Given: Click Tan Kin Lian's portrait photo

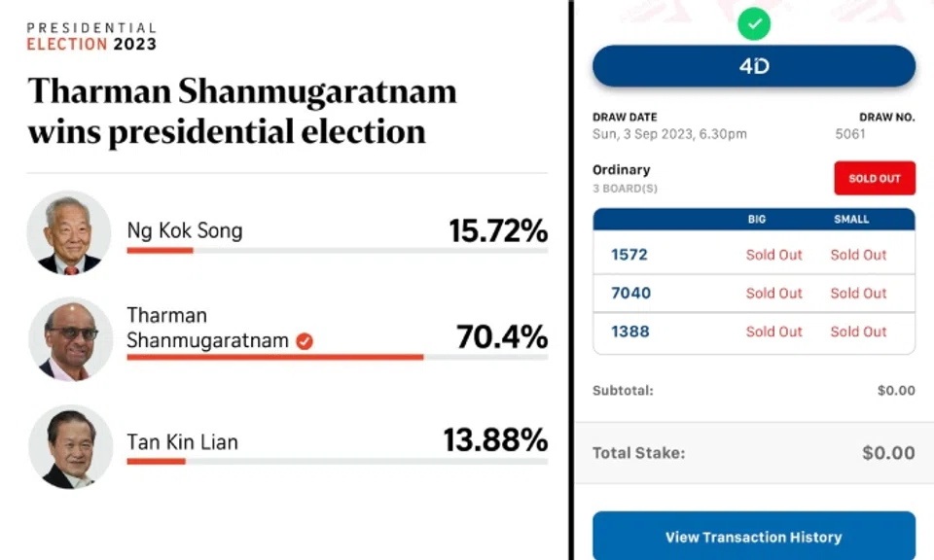Looking at the screenshot, I should pyautogui.click(x=69, y=444).
